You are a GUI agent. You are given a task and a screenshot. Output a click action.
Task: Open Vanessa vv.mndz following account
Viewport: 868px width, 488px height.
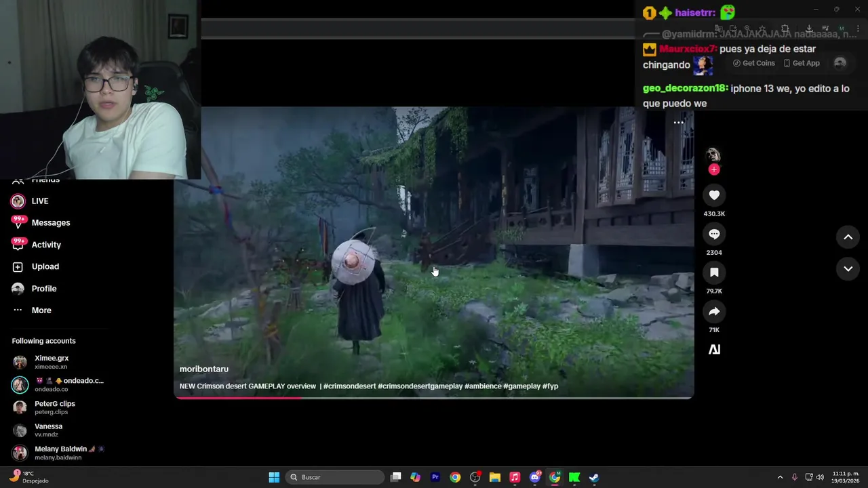click(x=38, y=430)
